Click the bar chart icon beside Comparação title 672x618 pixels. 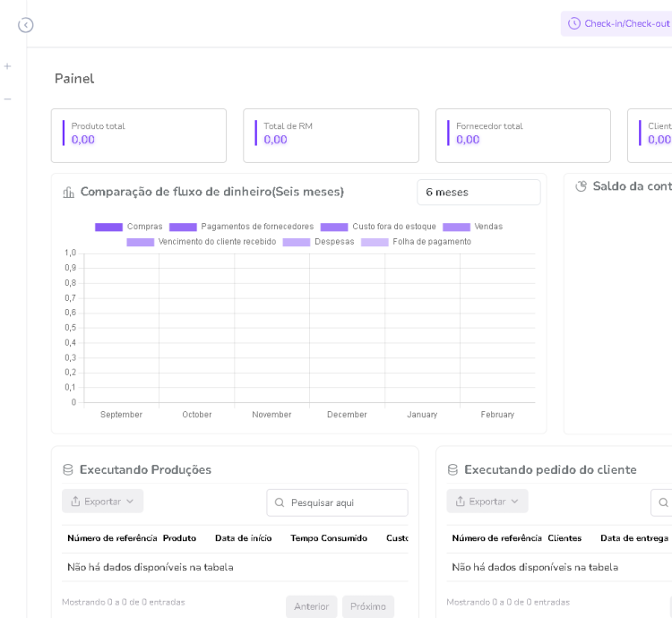click(69, 193)
